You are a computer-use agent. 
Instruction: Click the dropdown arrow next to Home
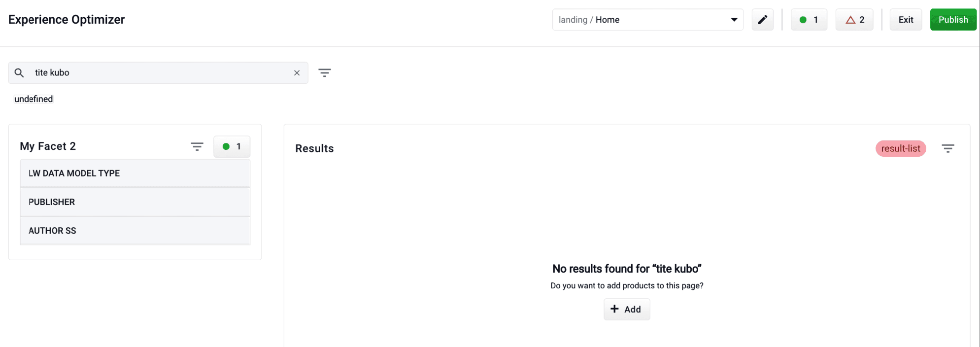(x=734, y=19)
